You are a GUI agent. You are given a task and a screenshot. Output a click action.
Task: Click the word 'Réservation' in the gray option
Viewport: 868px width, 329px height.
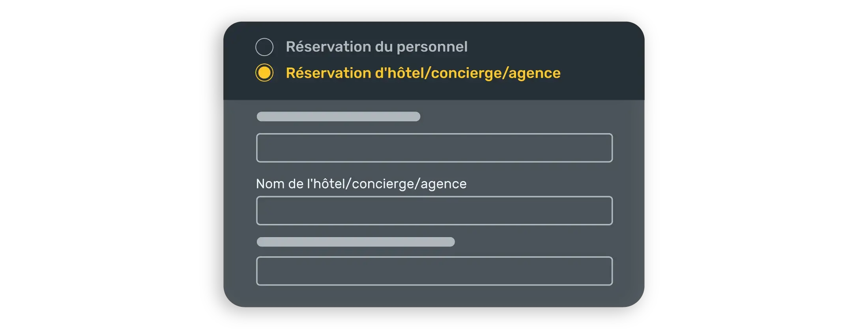(328, 47)
